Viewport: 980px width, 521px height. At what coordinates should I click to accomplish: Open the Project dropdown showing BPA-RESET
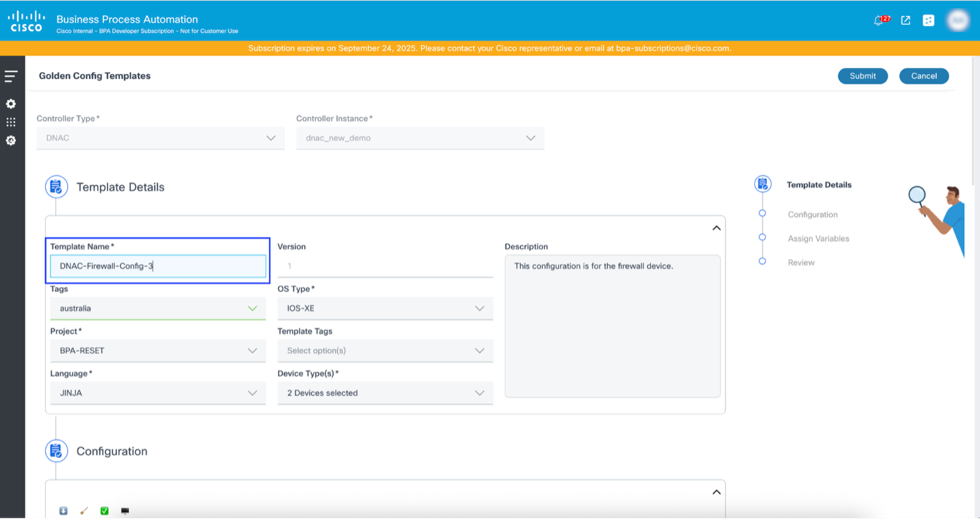click(x=158, y=351)
